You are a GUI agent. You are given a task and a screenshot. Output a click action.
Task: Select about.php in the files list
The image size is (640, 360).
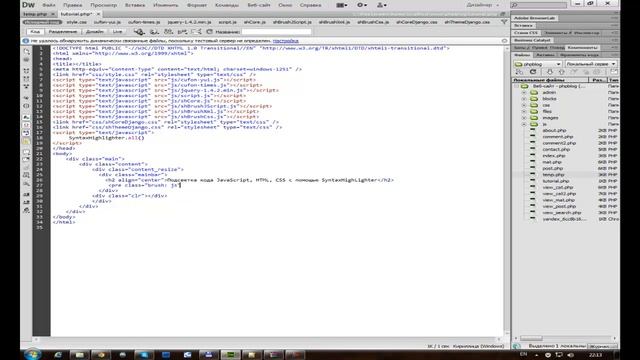point(554,131)
